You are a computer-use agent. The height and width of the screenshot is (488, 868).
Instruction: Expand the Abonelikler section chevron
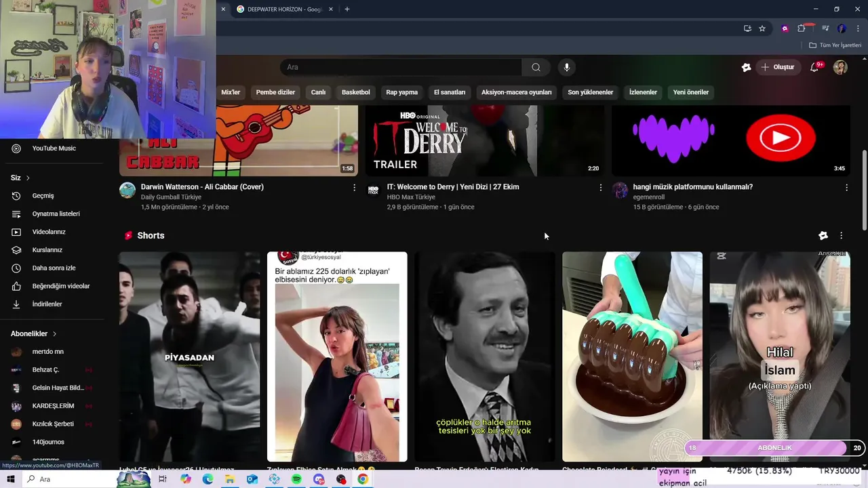(54, 333)
